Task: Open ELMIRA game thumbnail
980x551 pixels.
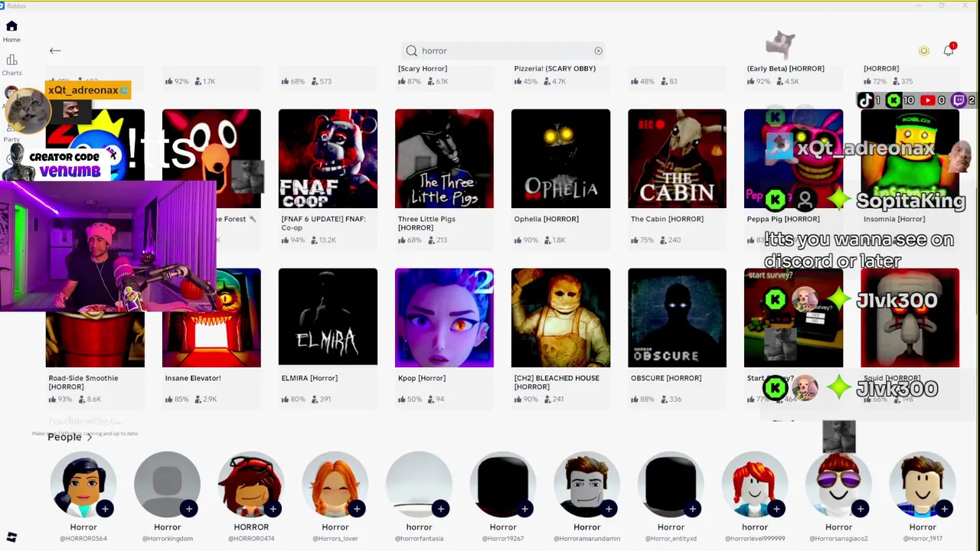Action: (328, 318)
